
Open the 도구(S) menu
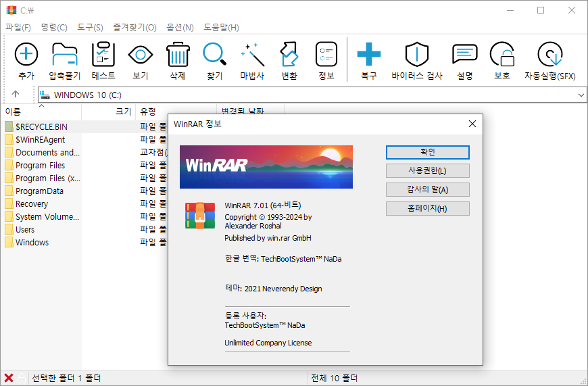click(90, 28)
